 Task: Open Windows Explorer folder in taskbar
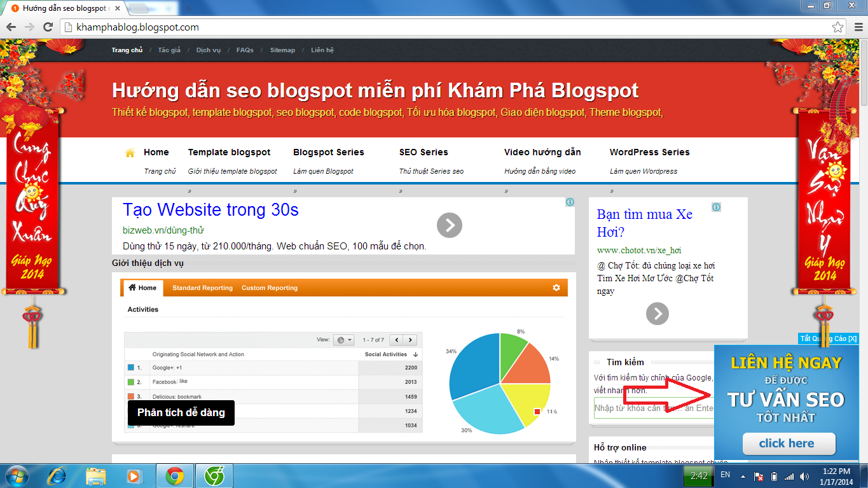click(96, 476)
